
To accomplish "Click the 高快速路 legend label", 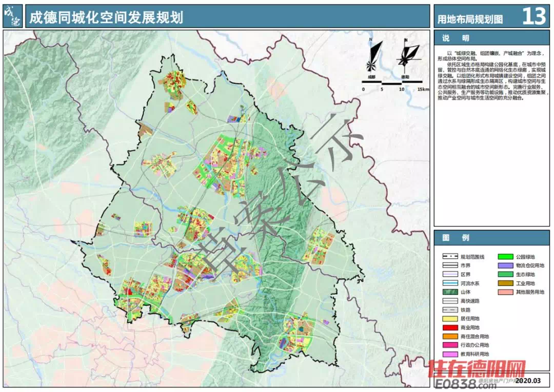I will tap(470, 301).
